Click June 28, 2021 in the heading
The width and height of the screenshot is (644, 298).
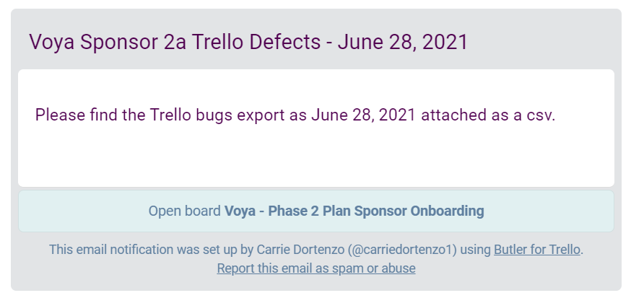pyautogui.click(x=403, y=42)
